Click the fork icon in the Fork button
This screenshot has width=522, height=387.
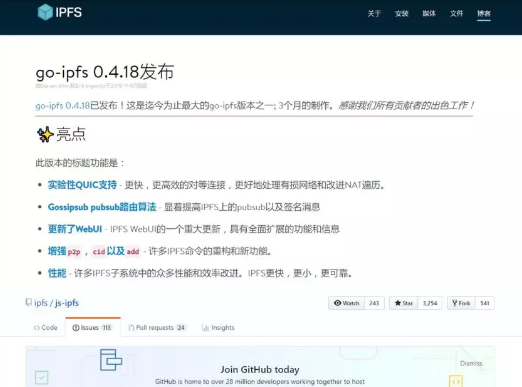pos(454,303)
